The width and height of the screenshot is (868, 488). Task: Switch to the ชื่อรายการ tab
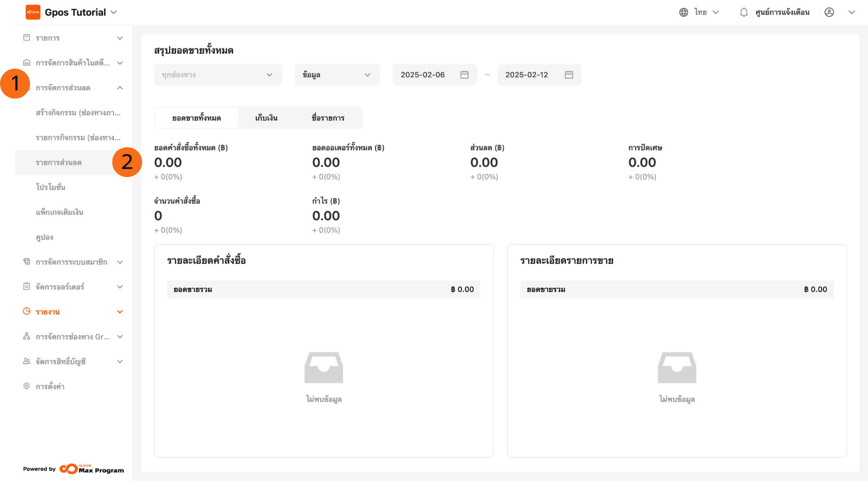tap(328, 118)
